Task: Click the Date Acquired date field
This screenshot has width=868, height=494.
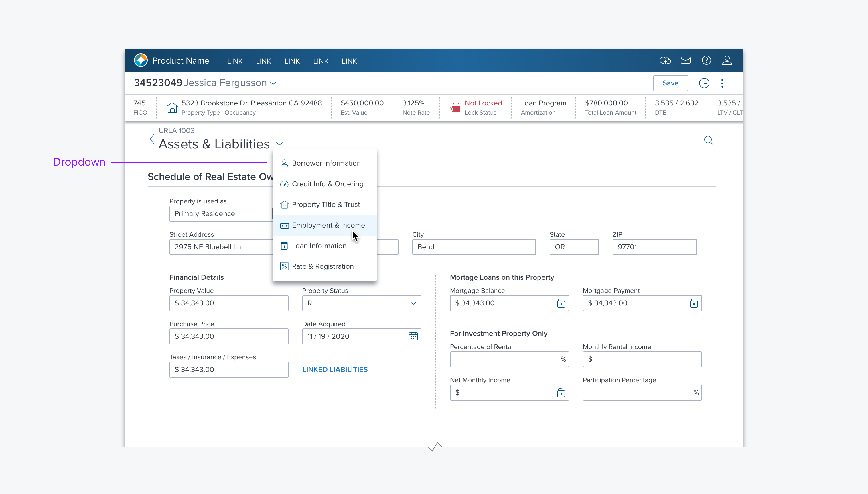Action: [x=362, y=336]
